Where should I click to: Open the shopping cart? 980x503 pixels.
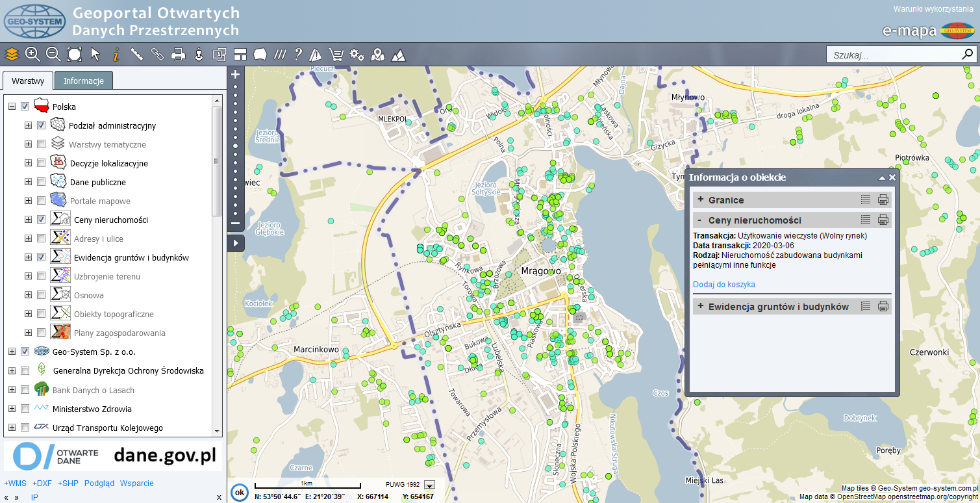click(336, 55)
